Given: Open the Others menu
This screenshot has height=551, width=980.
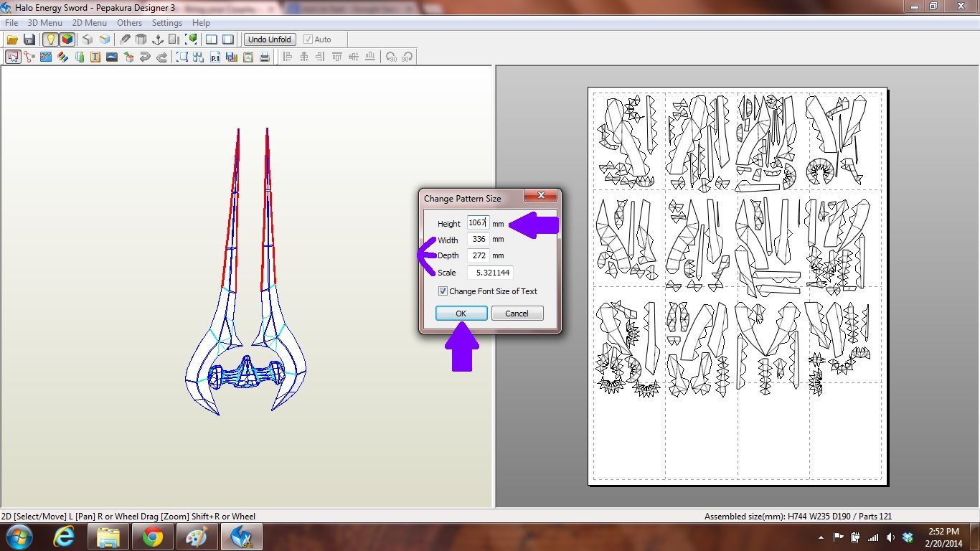Looking at the screenshot, I should tap(129, 22).
